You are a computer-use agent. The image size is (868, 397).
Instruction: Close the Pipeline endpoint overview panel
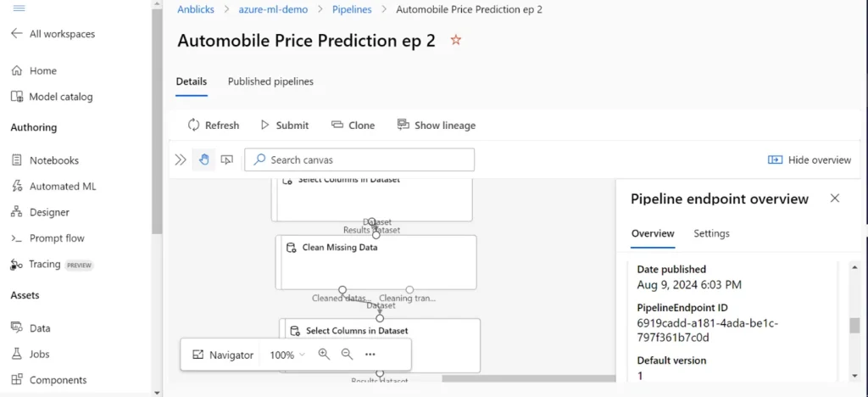835,198
